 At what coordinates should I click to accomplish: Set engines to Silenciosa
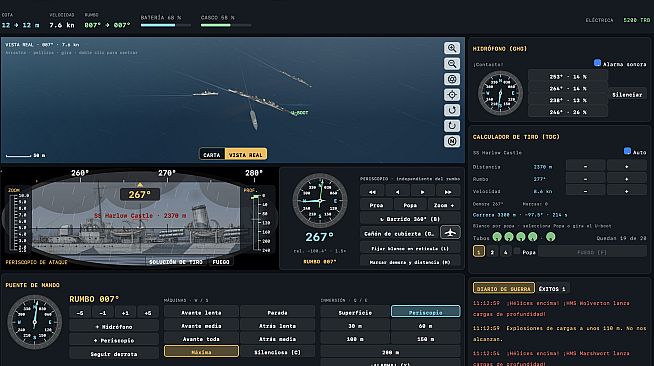click(277, 352)
